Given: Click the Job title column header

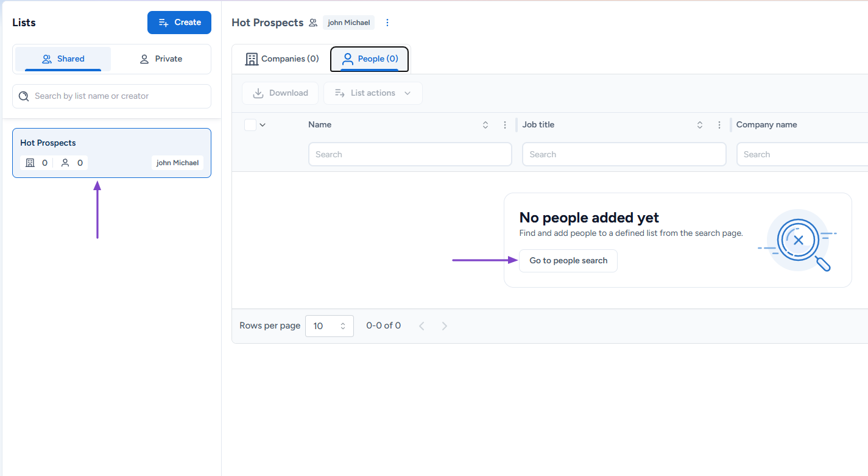Looking at the screenshot, I should coord(538,125).
